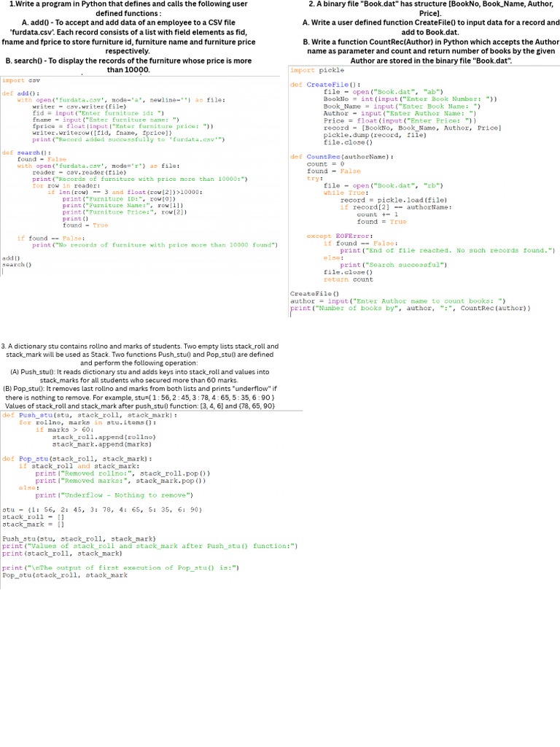Select the "def Pop_stu(stack_roll, stack_mark):" header
The height and width of the screenshot is (747, 560).
pos(77,460)
